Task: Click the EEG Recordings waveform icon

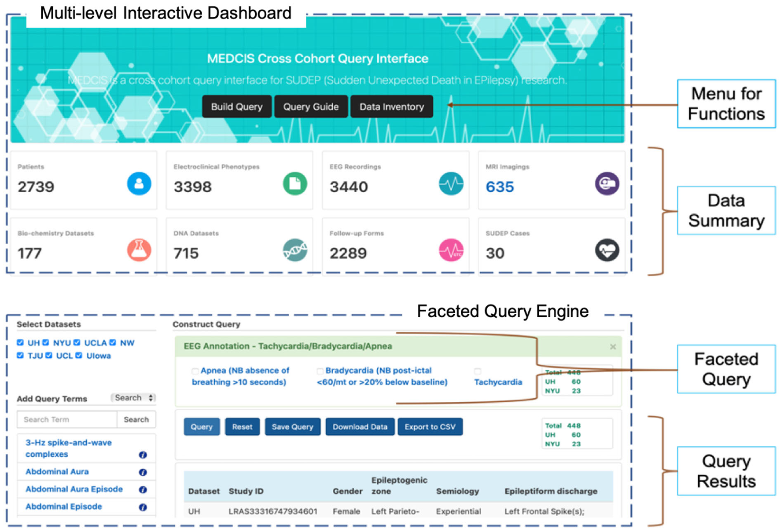Action: [451, 183]
